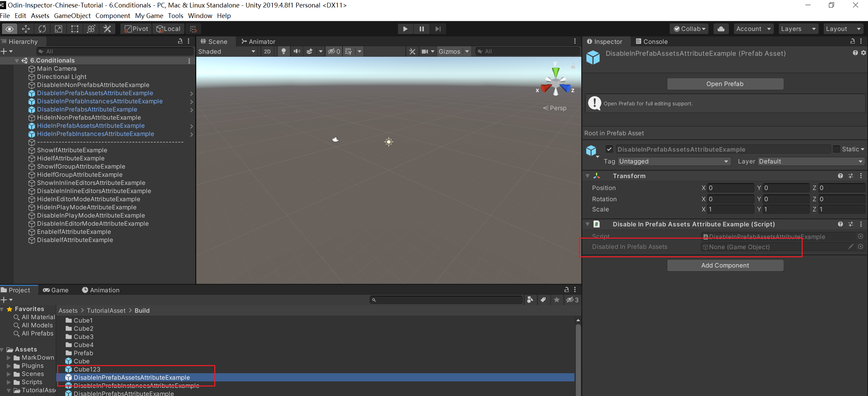Image resolution: width=868 pixels, height=396 pixels.
Task: Click the grid snapping icon in toolbar
Action: pyautogui.click(x=193, y=29)
